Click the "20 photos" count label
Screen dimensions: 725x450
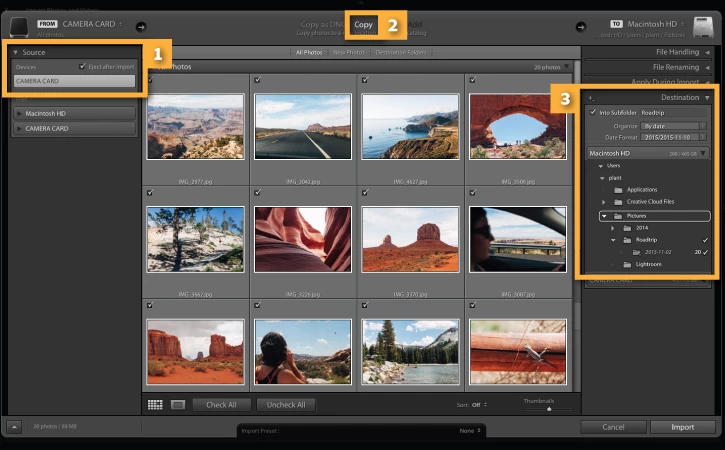pyautogui.click(x=547, y=68)
